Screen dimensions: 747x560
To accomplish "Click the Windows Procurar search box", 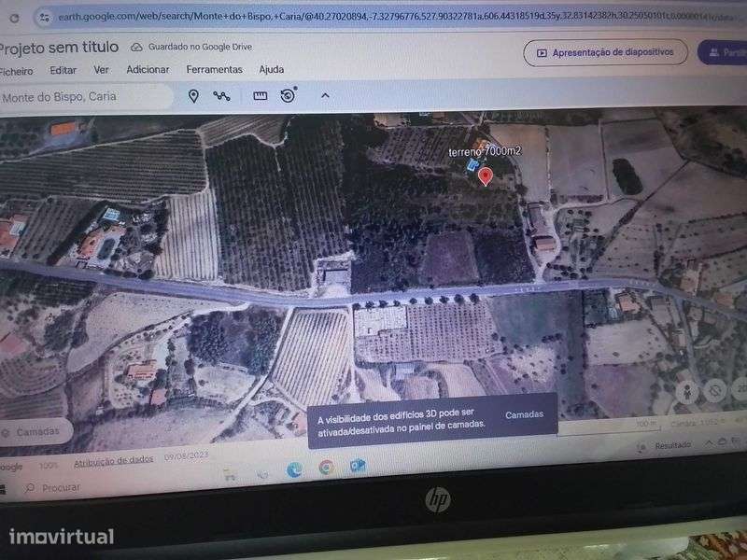I will pyautogui.click(x=52, y=487).
